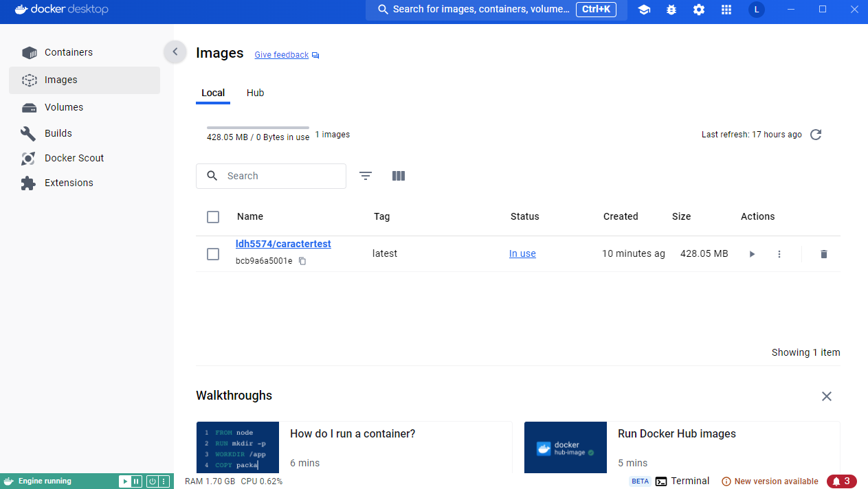Image resolution: width=868 pixels, height=489 pixels.
Task: Sort by the Created column header
Action: [621, 216]
